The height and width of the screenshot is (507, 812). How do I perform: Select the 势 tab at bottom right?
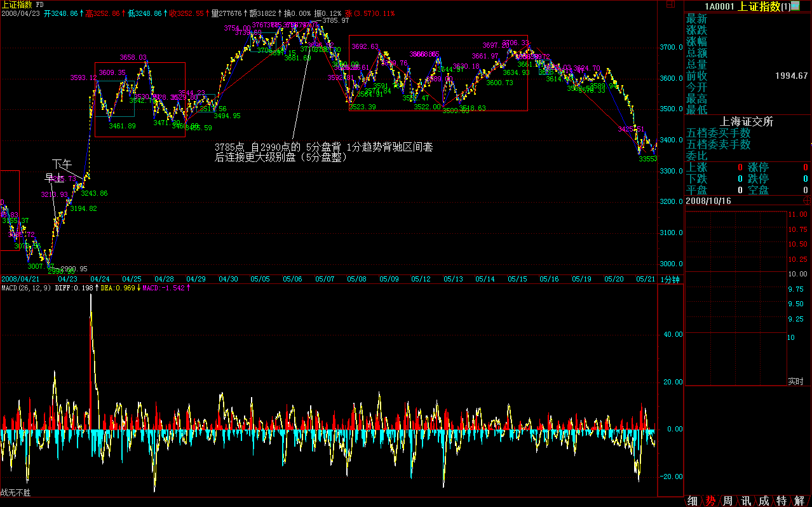pyautogui.click(x=710, y=501)
